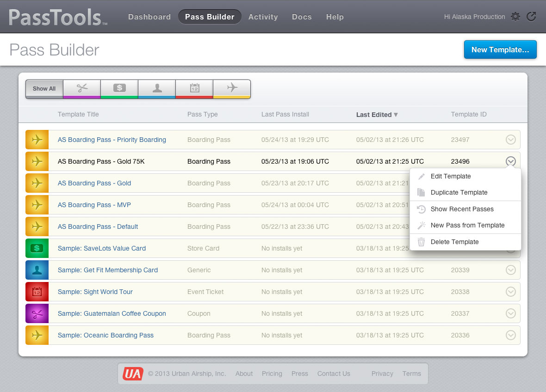546x392 pixels.
Task: Click the PassTools logo
Action: pos(58,18)
